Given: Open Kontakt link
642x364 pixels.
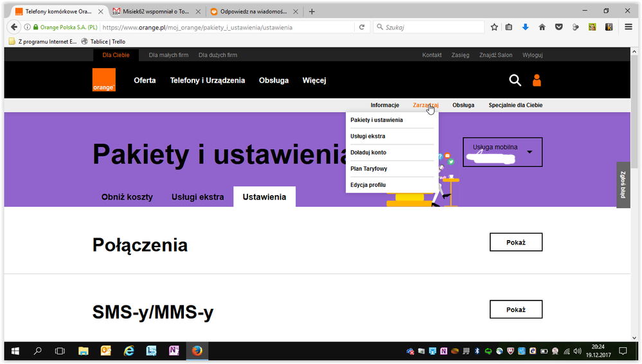Looking at the screenshot, I should [x=432, y=55].
